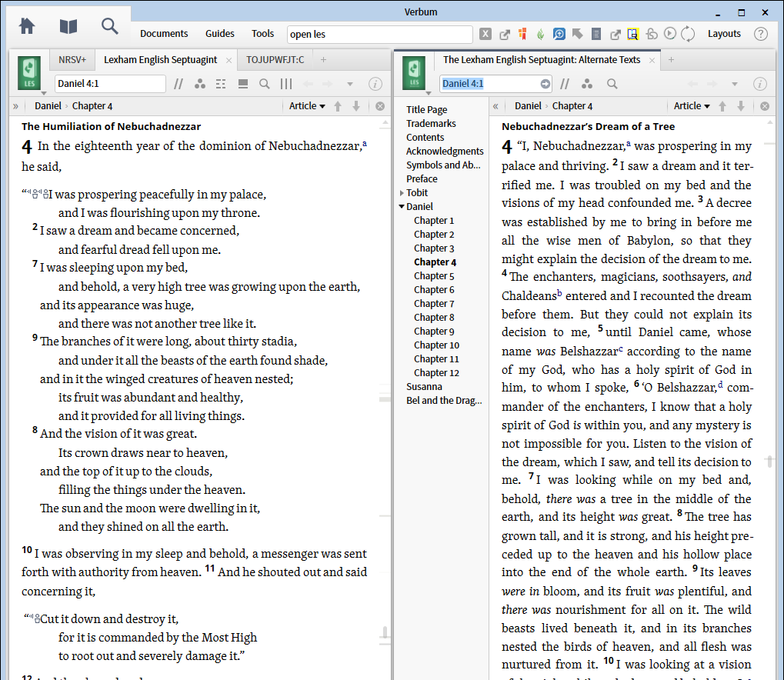Open Title Page in contents tree
The height and width of the screenshot is (680, 784).
(426, 109)
